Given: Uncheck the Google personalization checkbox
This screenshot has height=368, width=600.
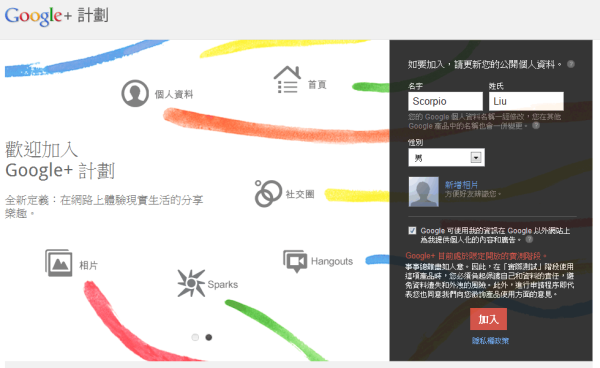Looking at the screenshot, I should pyautogui.click(x=412, y=230).
